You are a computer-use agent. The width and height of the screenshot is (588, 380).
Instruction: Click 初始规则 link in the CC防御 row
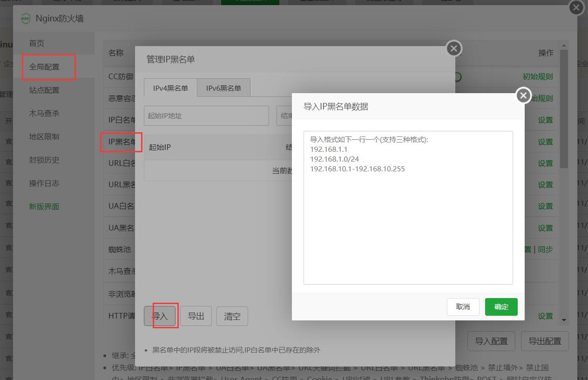coord(538,77)
